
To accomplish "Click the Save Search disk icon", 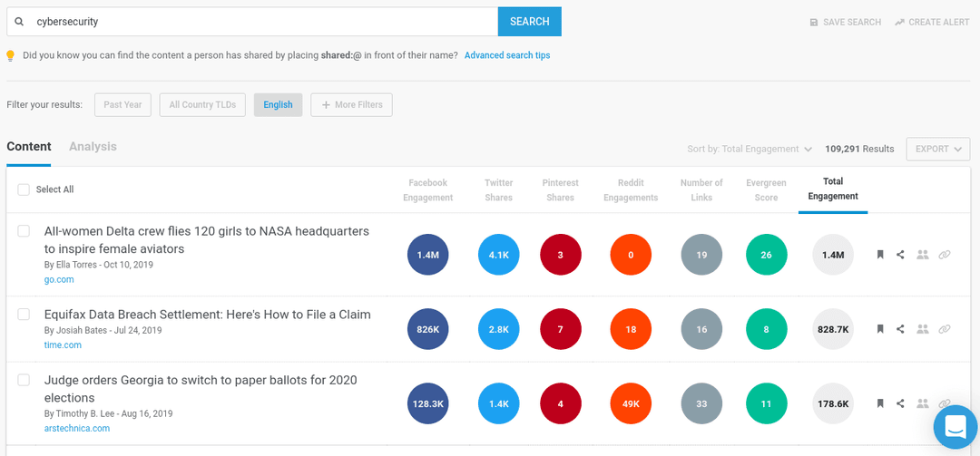I will pos(814,22).
